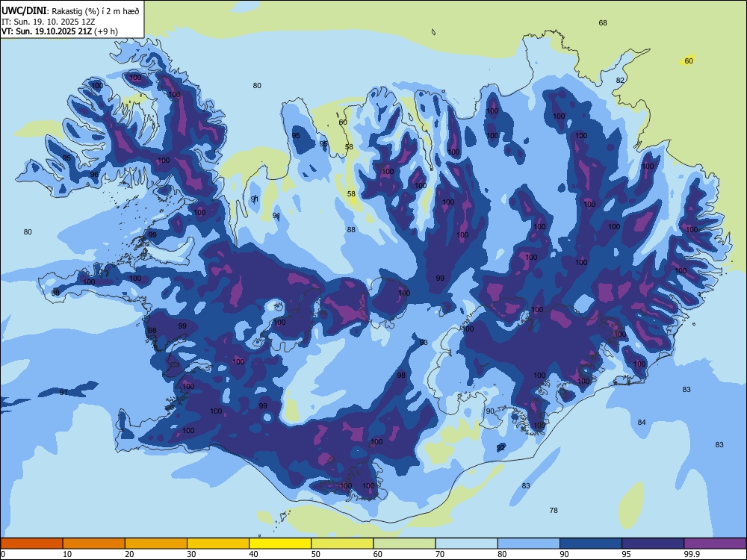Click the purple above-99.9 legend swatch
Viewport: 747px width, 560px height.
715,544
